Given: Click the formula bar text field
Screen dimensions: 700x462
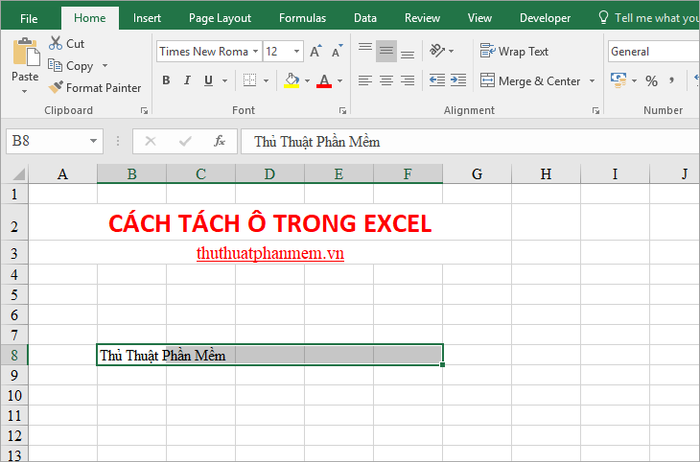Looking at the screenshot, I should [x=470, y=142].
